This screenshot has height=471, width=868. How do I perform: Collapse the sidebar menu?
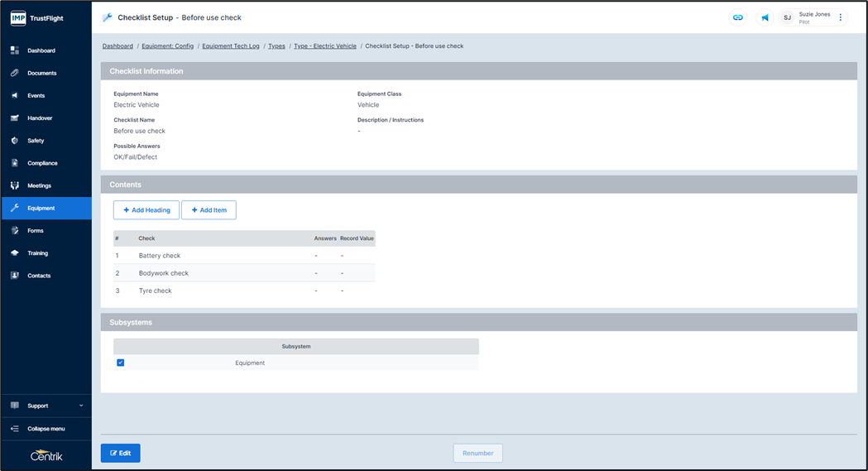(x=46, y=429)
